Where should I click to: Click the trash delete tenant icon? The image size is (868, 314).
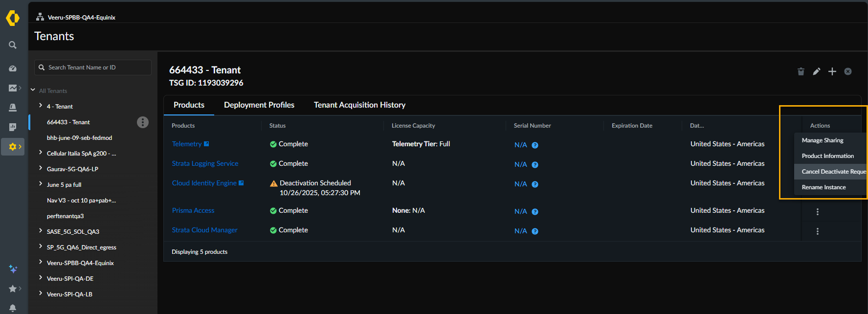click(x=801, y=72)
